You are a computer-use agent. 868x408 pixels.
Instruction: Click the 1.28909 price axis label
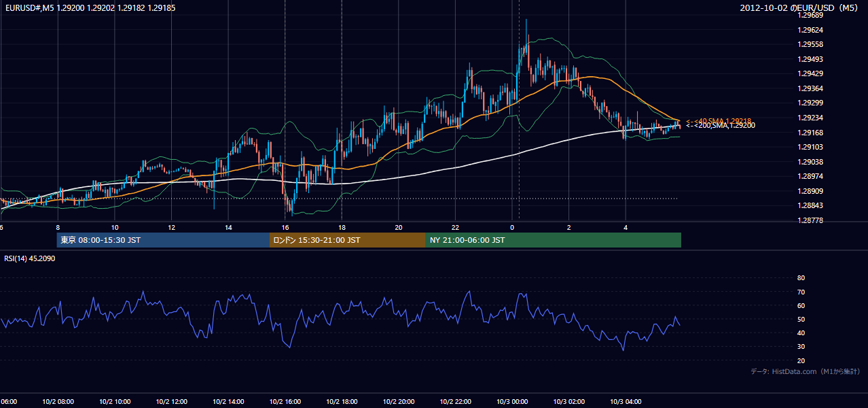811,191
